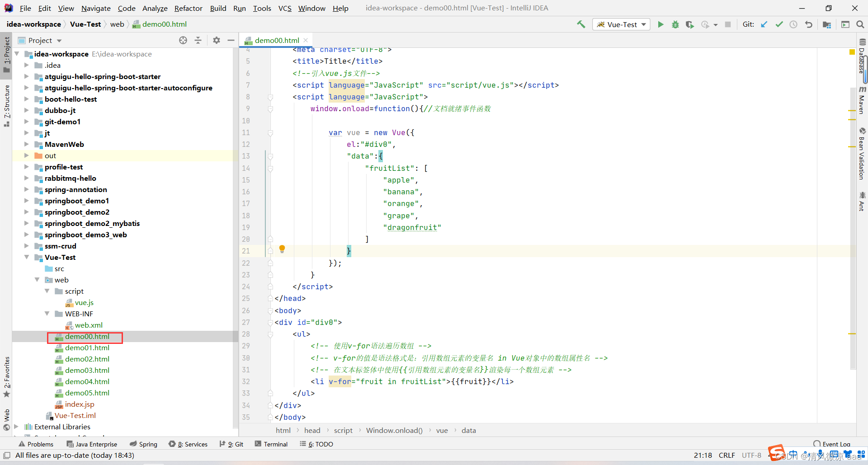868x465 pixels.
Task: Open the Bean Validation side panel
Action: tap(862, 154)
